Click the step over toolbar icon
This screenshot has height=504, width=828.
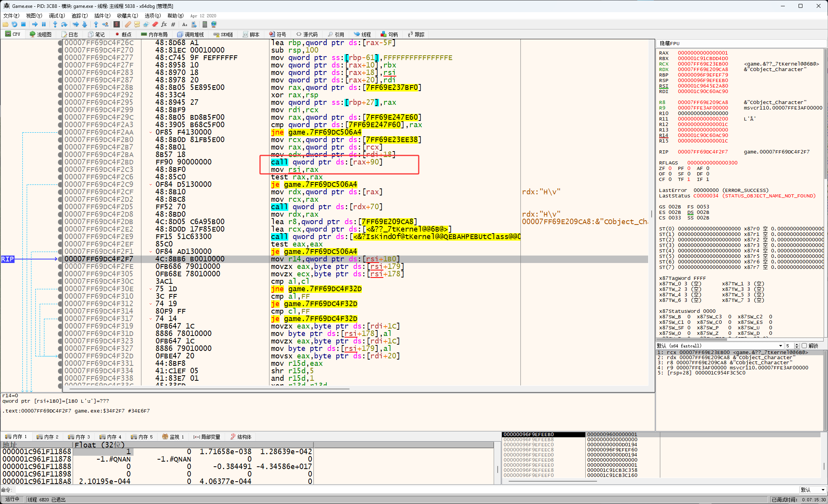pyautogui.click(x=64, y=24)
